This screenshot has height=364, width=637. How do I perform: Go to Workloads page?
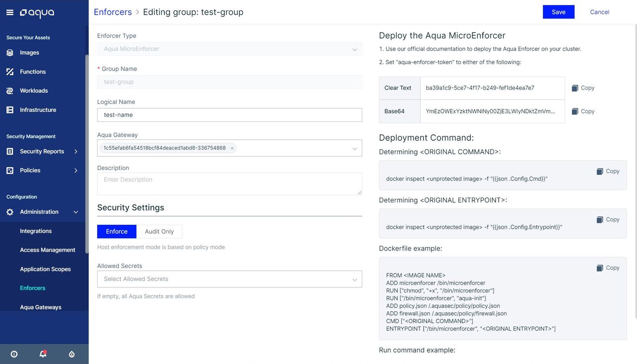coord(34,91)
